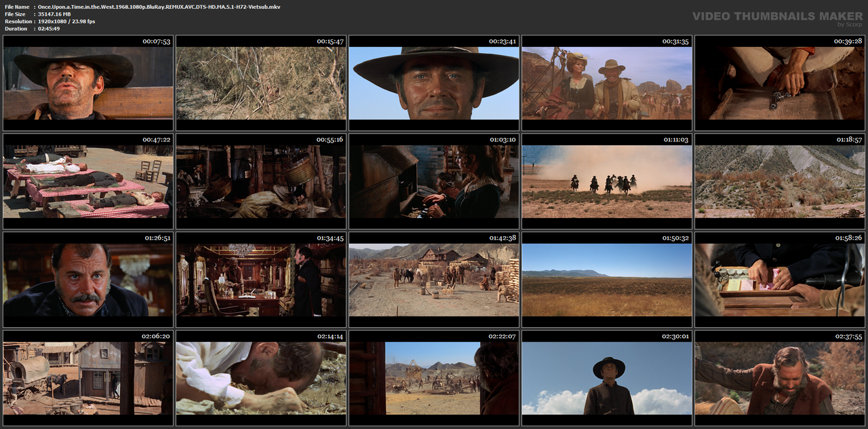Image resolution: width=868 pixels, height=429 pixels.
Task: Open the checkered tables thumbnail at 00:47:22
Action: coord(88,181)
